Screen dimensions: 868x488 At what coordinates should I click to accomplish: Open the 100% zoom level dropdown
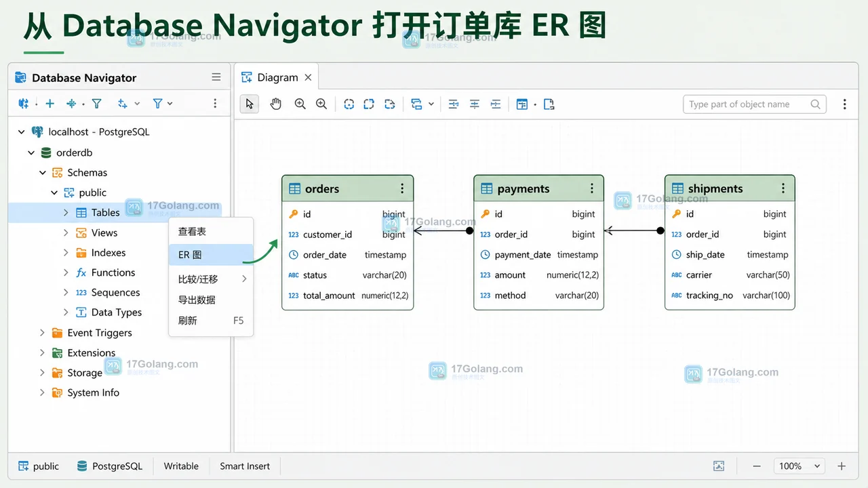pyautogui.click(x=800, y=466)
